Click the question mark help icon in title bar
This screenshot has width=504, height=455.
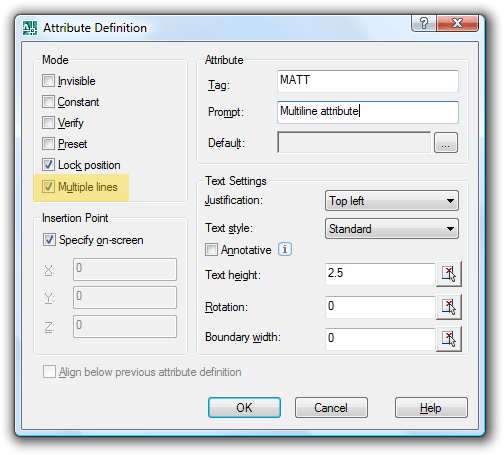point(424,23)
